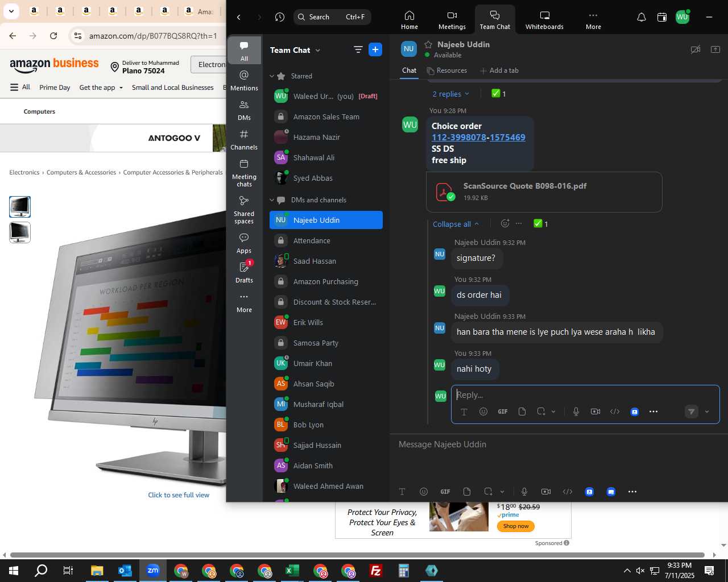Start a video meeting with Najeeb Uddin
The height and width of the screenshot is (582, 728).
click(695, 49)
